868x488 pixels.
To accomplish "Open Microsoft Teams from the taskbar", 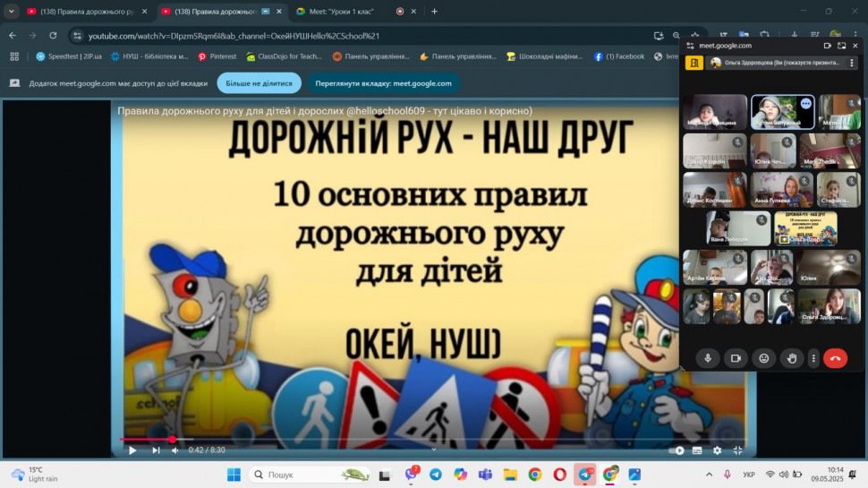I will point(486,475).
